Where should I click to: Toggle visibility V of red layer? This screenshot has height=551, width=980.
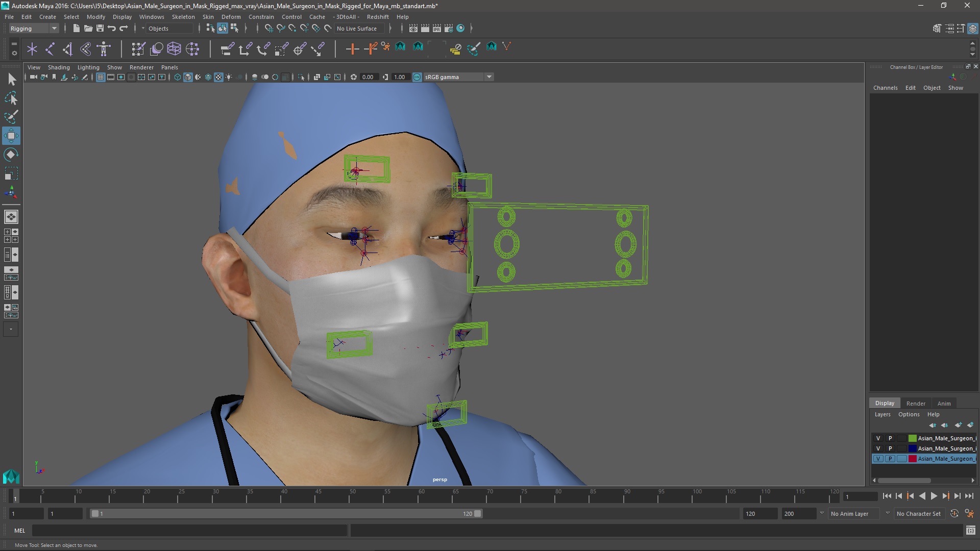[x=878, y=459]
